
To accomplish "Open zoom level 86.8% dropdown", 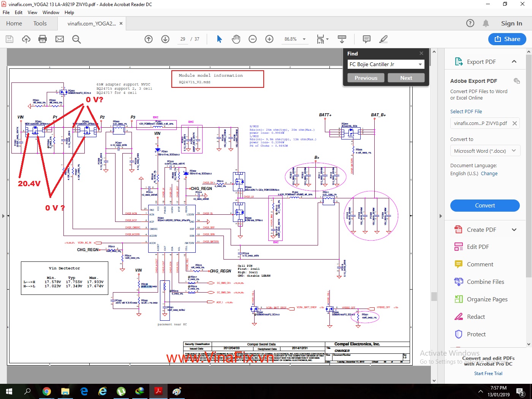I will [304, 39].
